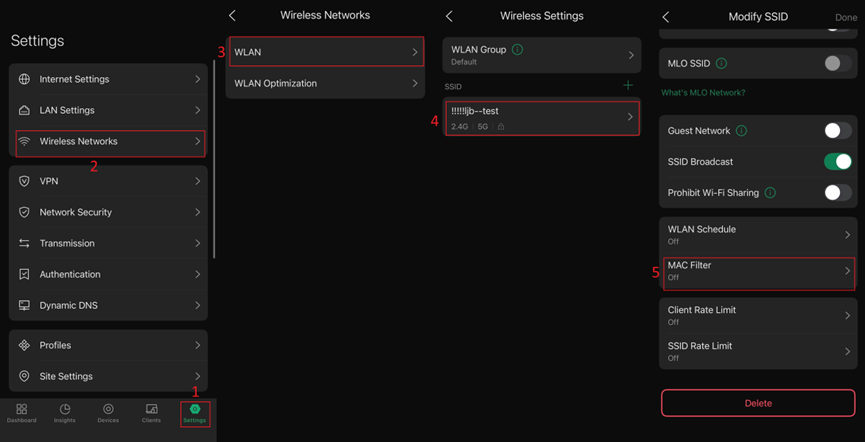The height and width of the screenshot is (442, 865).
Task: Open MAC Filter chevron
Action: pos(847,270)
